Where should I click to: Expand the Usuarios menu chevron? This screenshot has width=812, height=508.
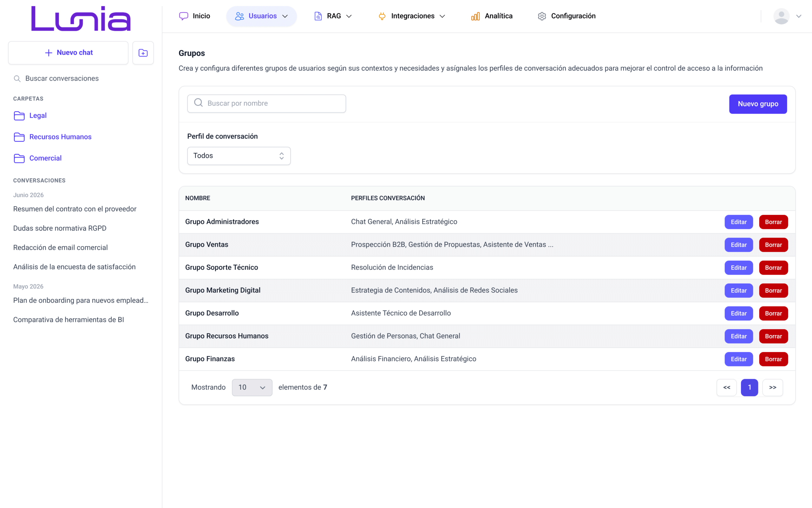coord(285,16)
